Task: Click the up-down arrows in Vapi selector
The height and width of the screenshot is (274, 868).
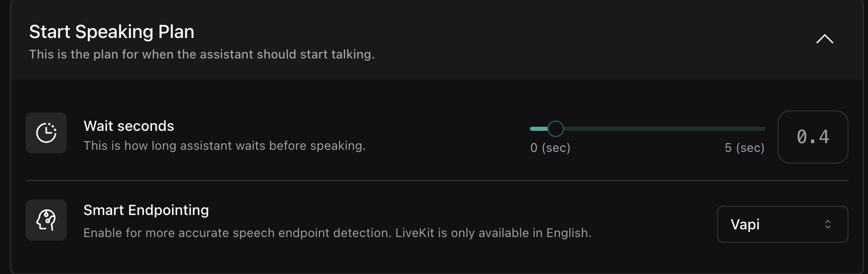Action: pyautogui.click(x=827, y=224)
